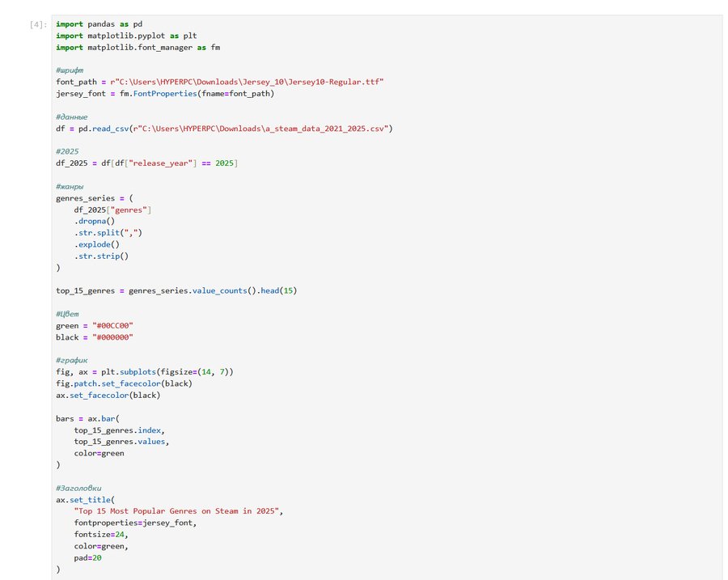
Task: Click the matplotlib.font_manager import line
Action: 138,48
